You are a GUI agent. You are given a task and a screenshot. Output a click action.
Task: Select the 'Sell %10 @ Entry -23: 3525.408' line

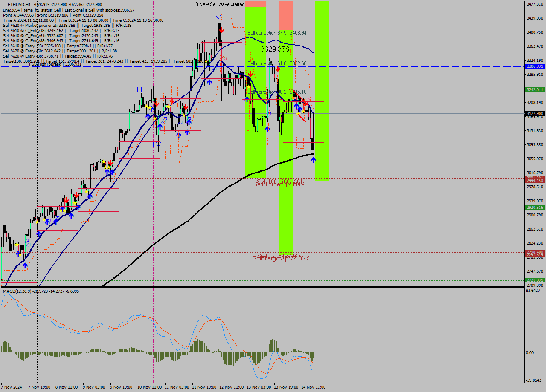58,46
